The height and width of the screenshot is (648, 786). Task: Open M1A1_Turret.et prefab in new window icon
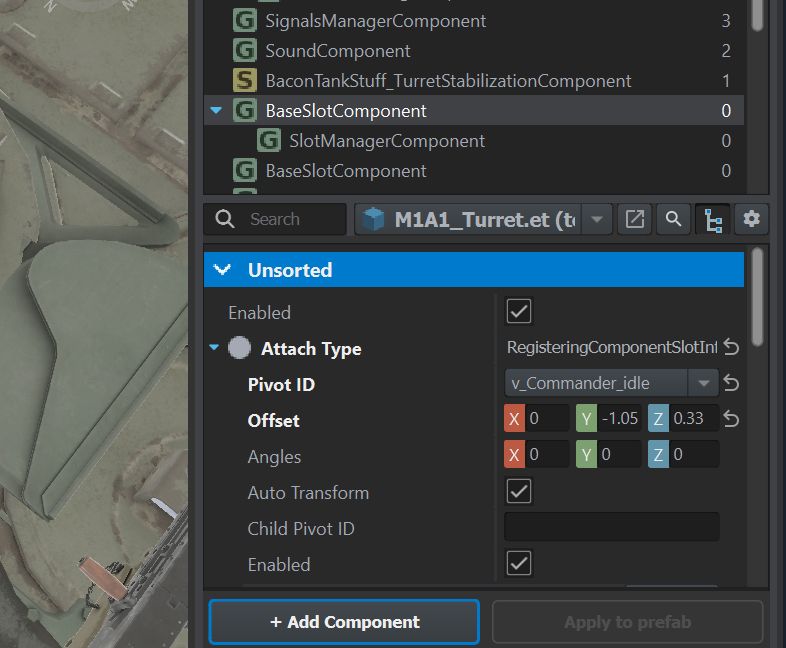(635, 219)
